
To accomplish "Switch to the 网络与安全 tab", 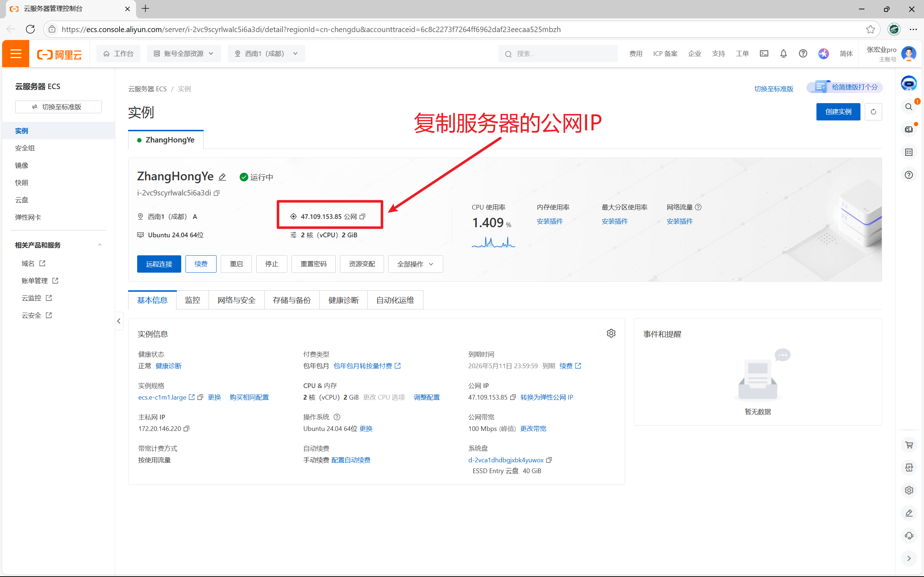I will point(236,300).
